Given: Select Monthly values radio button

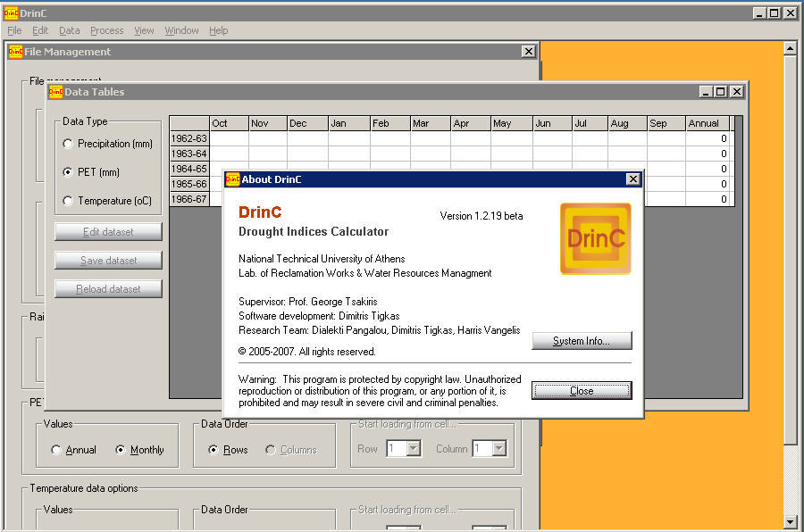Looking at the screenshot, I should pyautogui.click(x=121, y=450).
